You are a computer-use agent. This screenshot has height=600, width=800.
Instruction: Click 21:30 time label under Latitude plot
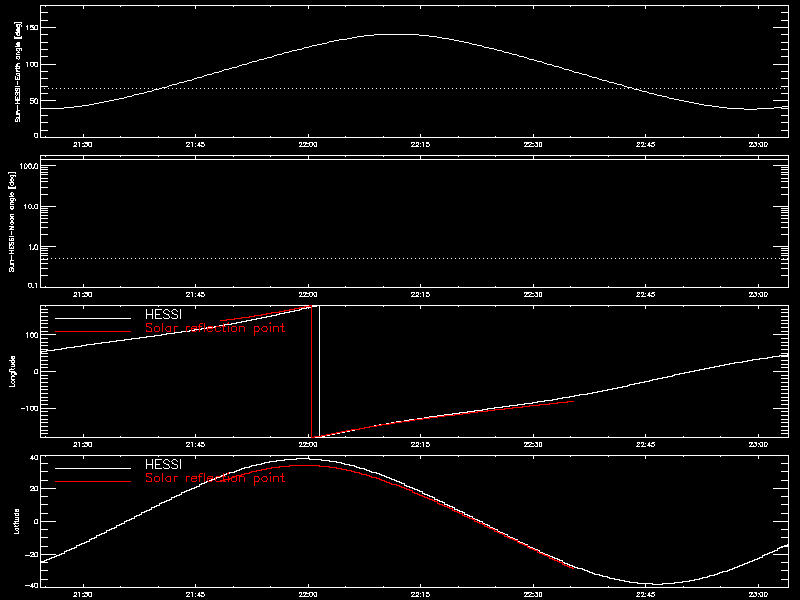(83, 594)
